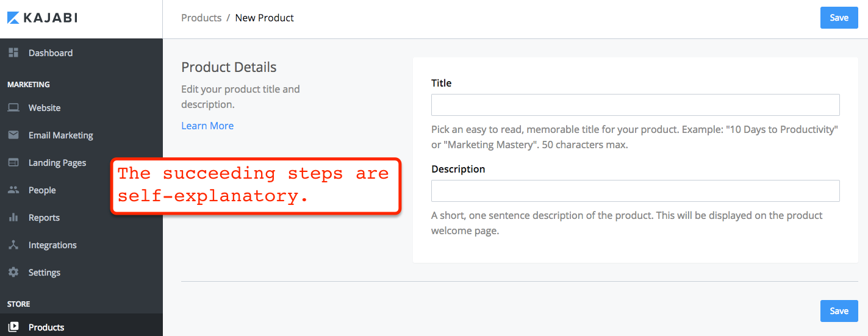Click the bottom Save button
This screenshot has width=868, height=336.
(839, 311)
